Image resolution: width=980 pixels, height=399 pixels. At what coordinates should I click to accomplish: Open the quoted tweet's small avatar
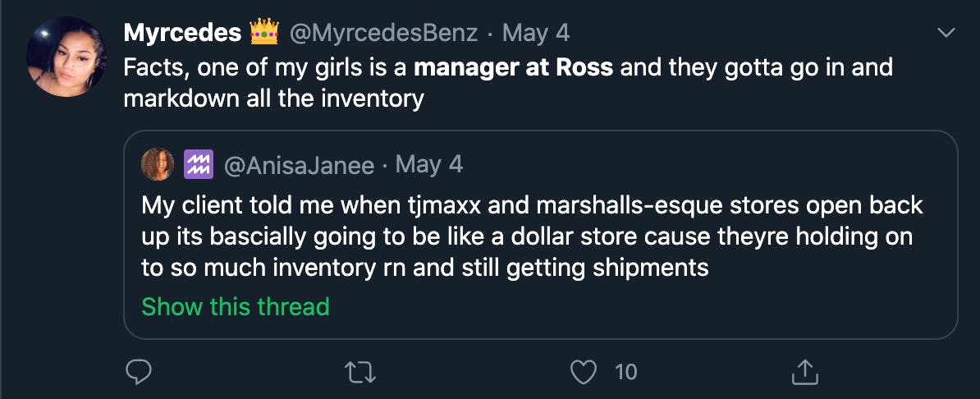pyautogui.click(x=158, y=164)
